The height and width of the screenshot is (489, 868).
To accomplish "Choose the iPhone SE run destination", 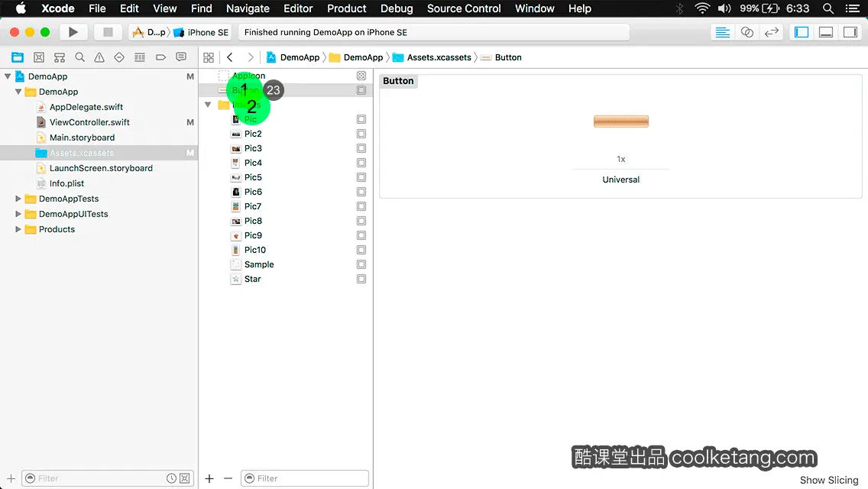I will point(201,32).
